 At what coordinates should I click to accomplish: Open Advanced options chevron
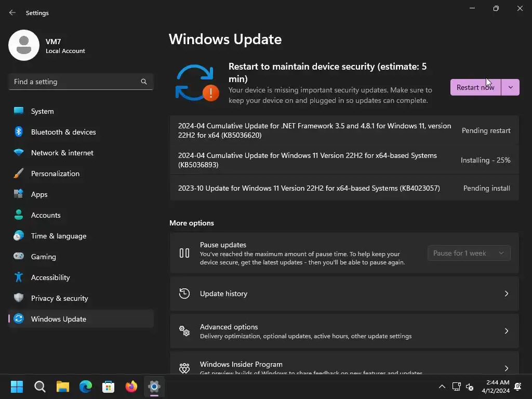(506, 331)
